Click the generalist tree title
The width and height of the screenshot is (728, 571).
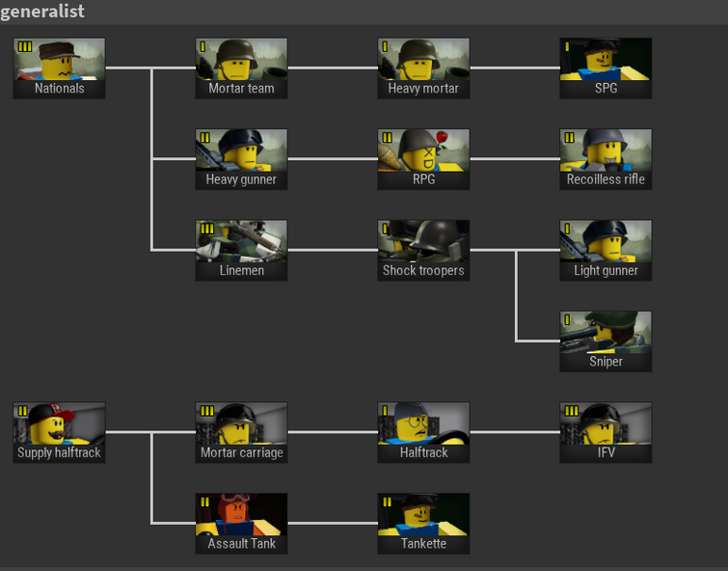(42, 12)
